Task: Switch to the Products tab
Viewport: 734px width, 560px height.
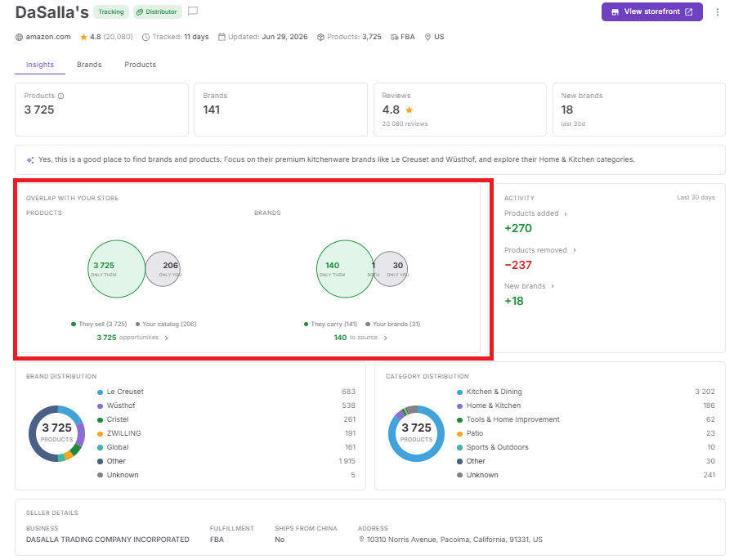Action: tap(140, 65)
